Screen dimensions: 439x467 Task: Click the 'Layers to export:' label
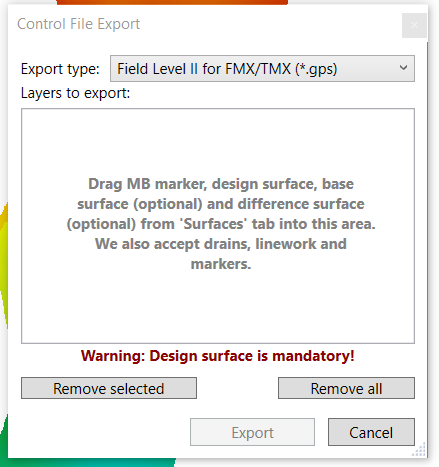pos(75,93)
